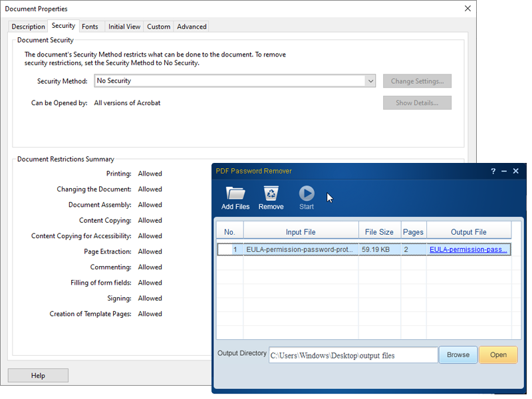Screen dimensions: 532x399
Task: Click the All versions of Acrobat text
Action: pos(127,103)
